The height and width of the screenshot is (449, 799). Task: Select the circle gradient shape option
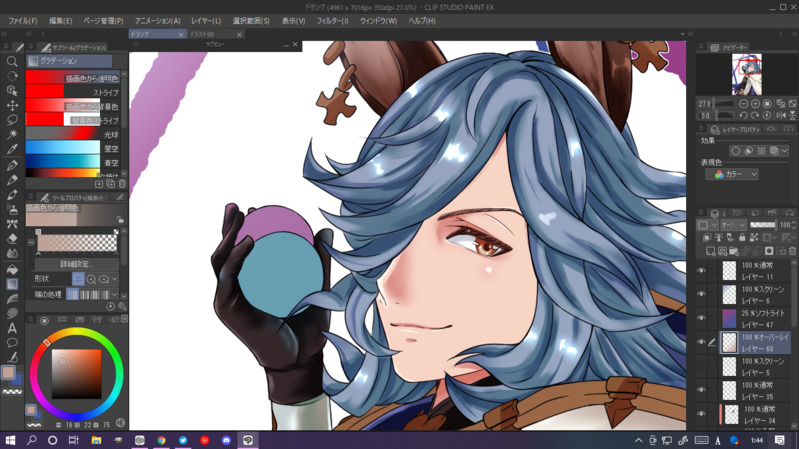click(91, 279)
